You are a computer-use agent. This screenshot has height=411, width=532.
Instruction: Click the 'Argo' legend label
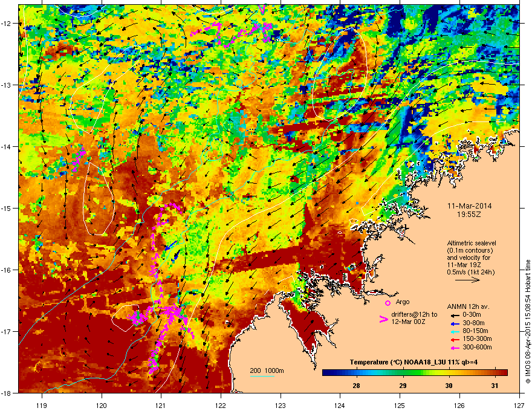pos(403,302)
